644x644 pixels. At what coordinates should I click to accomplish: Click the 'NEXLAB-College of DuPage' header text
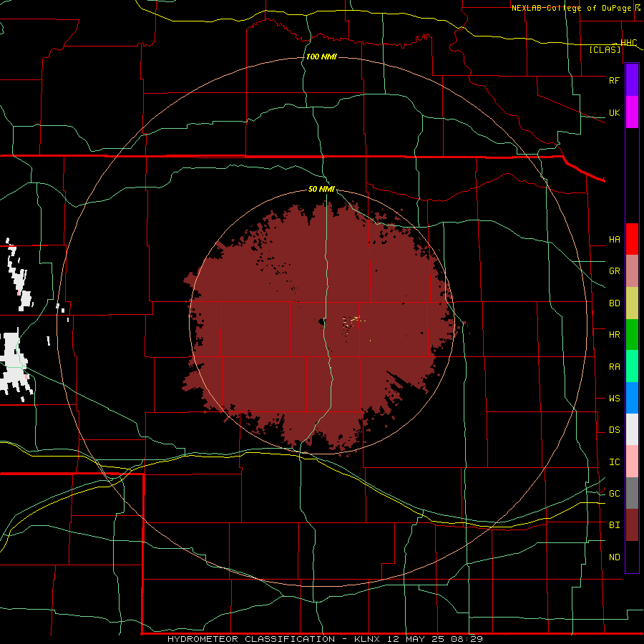coord(572,8)
